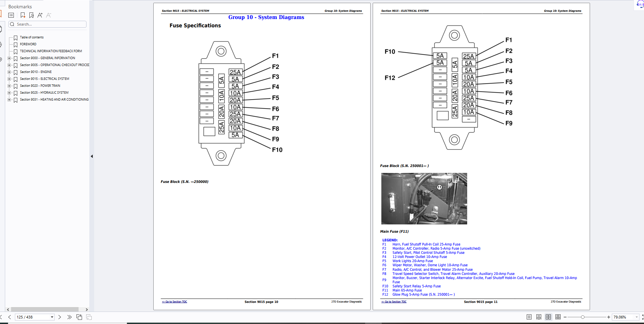Select Section 9020 - POWER TRAIN bookmark

[40, 86]
